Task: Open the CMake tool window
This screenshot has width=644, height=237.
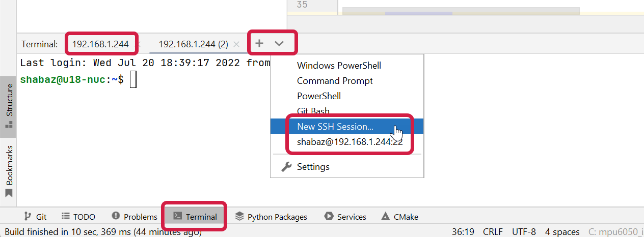Action: pyautogui.click(x=400, y=217)
